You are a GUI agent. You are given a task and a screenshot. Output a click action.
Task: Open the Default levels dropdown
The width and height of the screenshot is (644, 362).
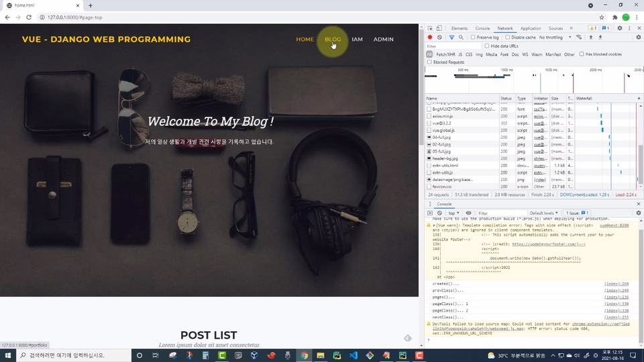(x=544, y=213)
